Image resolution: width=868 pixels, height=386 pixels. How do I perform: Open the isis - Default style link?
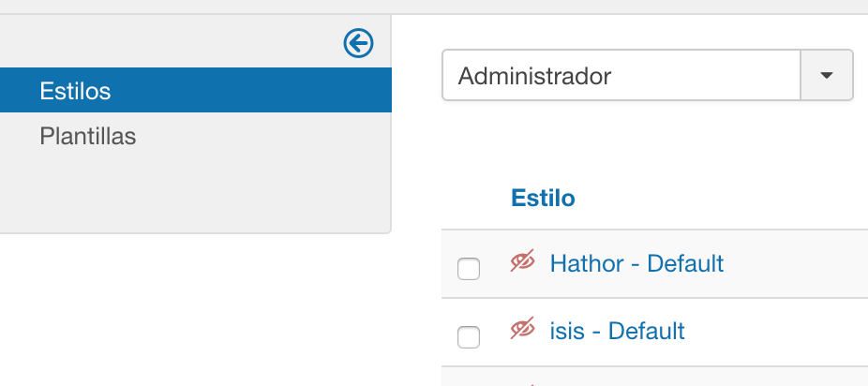coord(617,331)
